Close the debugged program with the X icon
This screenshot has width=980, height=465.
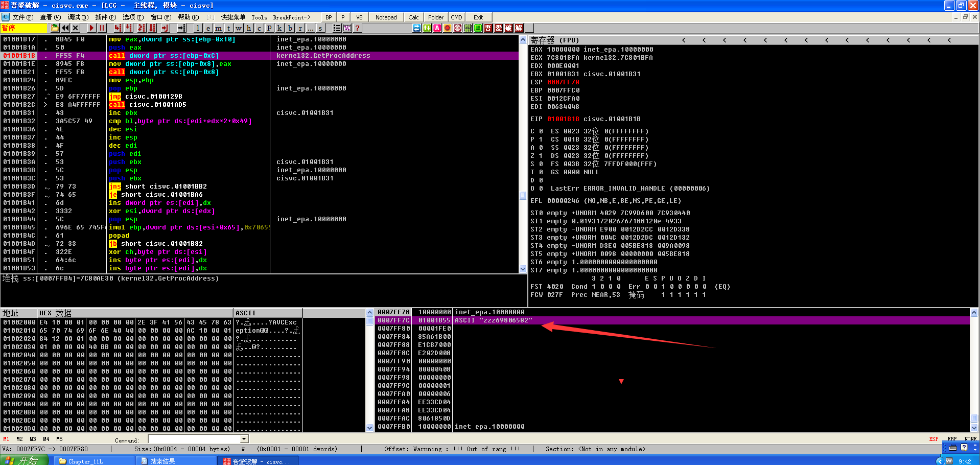(x=76, y=28)
